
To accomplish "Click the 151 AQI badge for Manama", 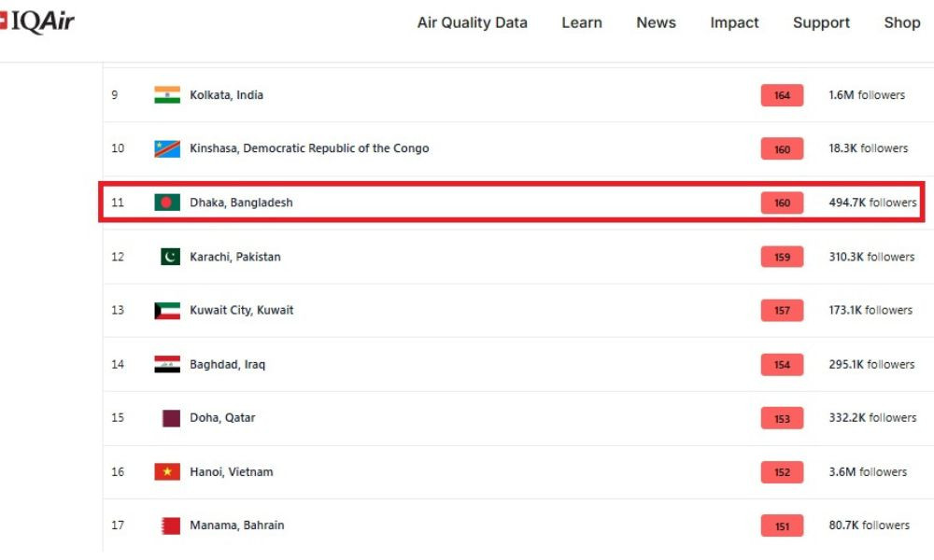I will pos(782,525).
